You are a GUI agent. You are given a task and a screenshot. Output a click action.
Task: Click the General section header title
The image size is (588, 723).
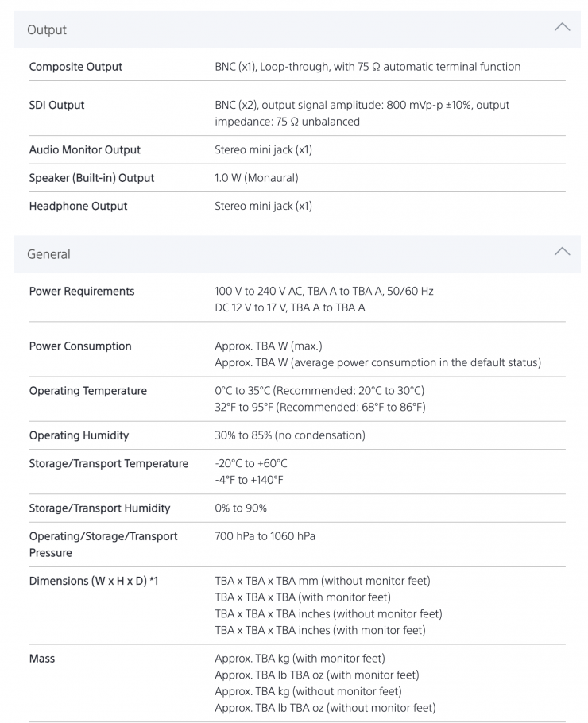pyautogui.click(x=48, y=254)
